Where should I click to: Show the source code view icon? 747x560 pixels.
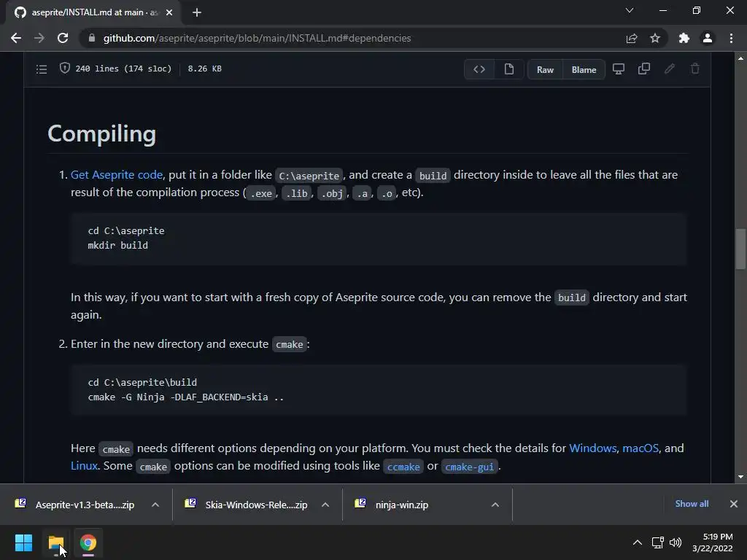click(479, 69)
